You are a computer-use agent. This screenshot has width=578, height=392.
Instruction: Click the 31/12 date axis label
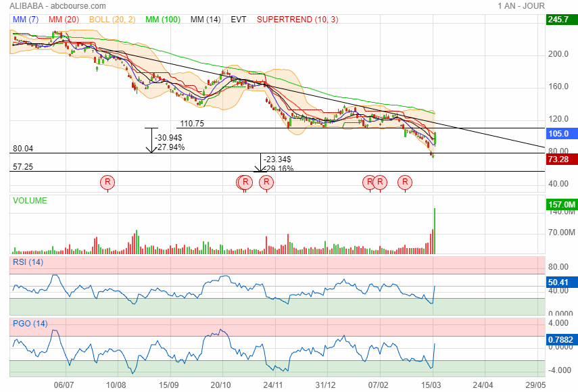pos(325,385)
